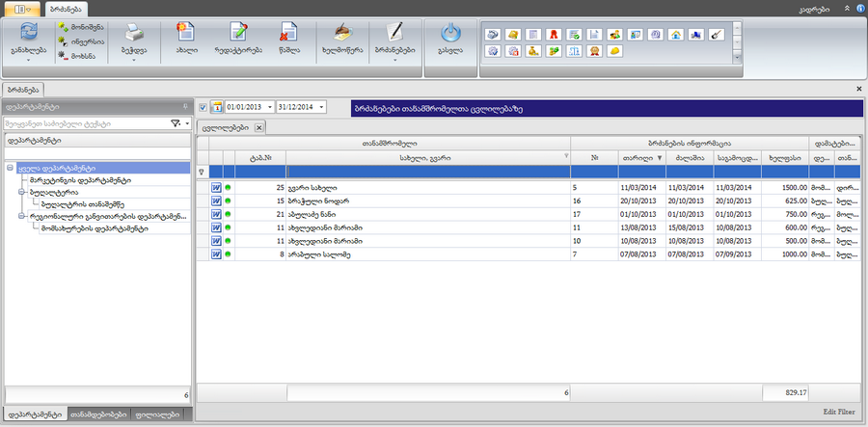Collapse the ბუღალტერია tree node

(x=21, y=192)
